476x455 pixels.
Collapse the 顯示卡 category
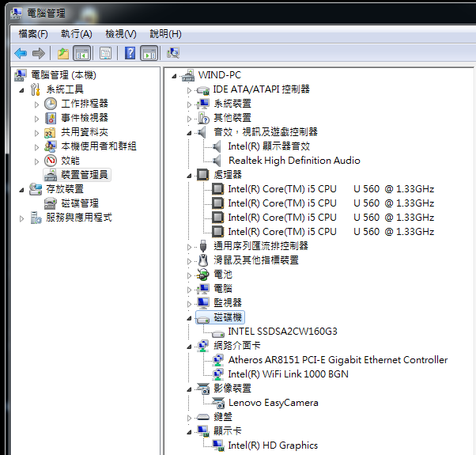tap(189, 433)
